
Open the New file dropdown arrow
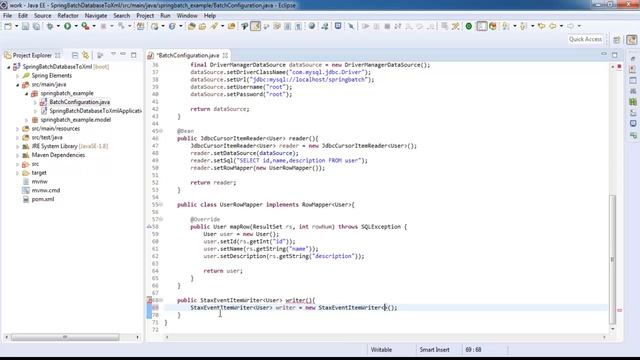[16, 26]
